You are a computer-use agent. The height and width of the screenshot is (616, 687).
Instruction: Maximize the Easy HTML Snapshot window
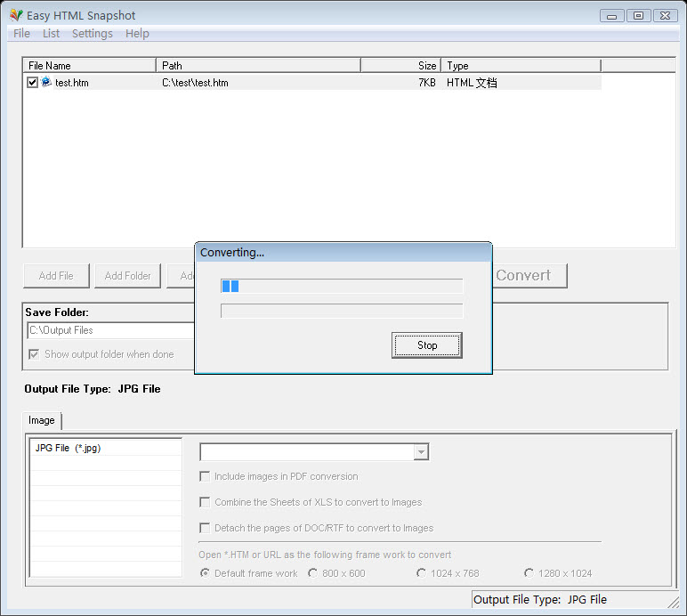click(638, 16)
